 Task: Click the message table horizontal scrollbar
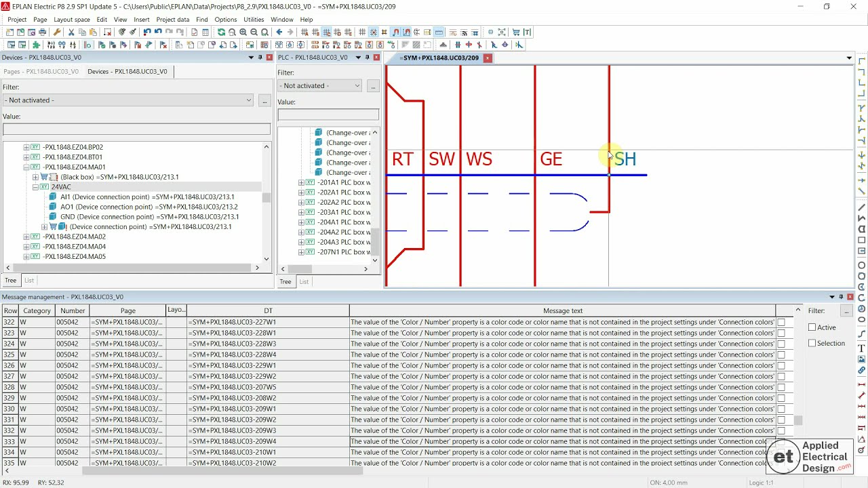pos(223,471)
